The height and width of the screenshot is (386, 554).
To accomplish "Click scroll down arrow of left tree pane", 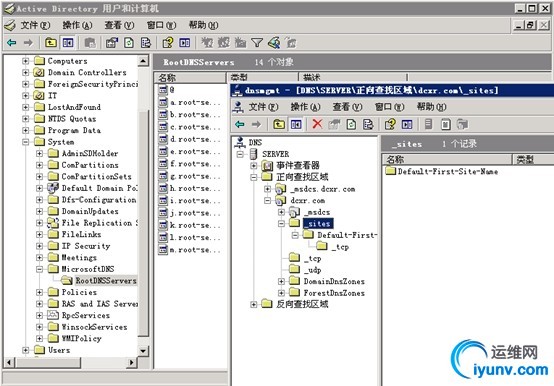I will point(143,351).
